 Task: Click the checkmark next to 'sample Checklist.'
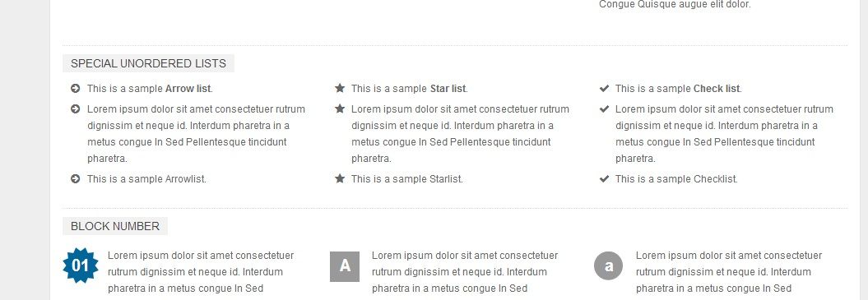pos(604,179)
